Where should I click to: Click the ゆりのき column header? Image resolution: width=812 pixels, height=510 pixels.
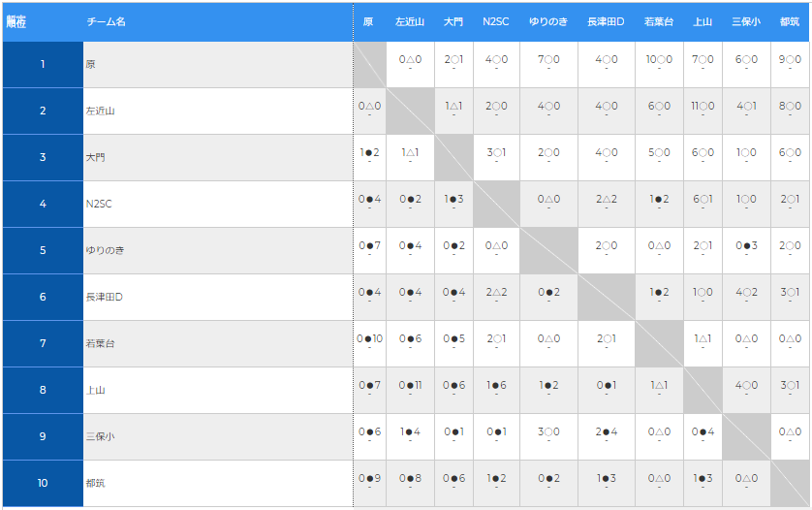pyautogui.click(x=548, y=21)
